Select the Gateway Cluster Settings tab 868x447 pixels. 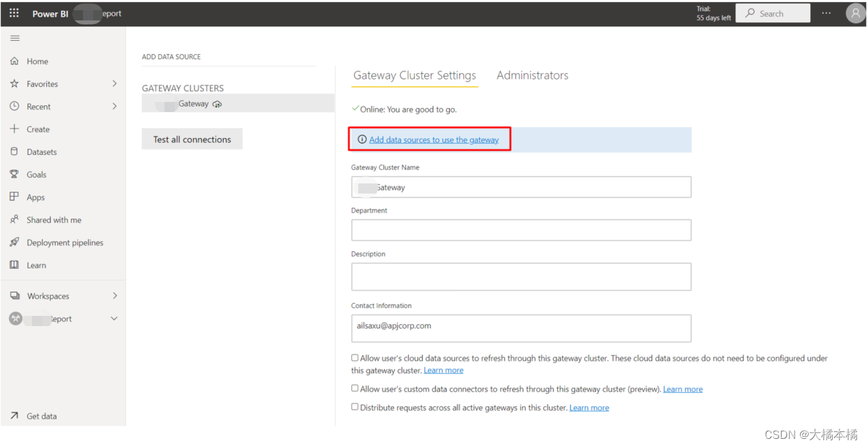click(415, 75)
